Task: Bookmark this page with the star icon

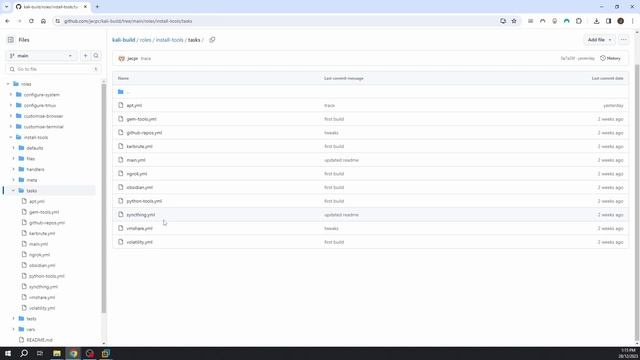Action: coord(514,21)
